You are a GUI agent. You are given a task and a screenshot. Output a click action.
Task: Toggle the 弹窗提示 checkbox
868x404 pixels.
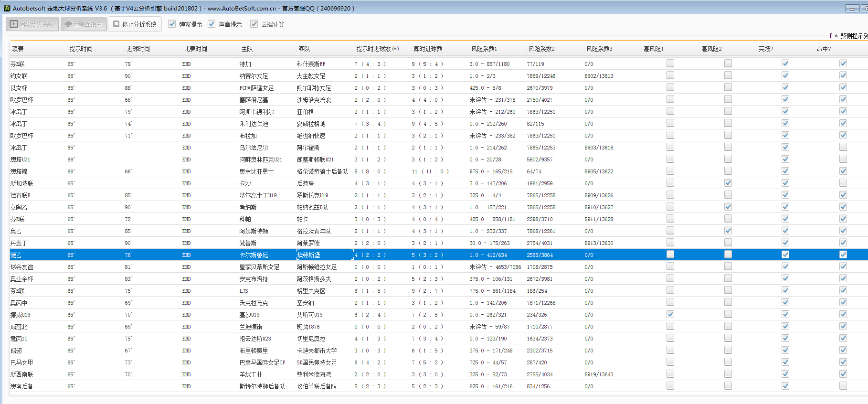tap(172, 24)
